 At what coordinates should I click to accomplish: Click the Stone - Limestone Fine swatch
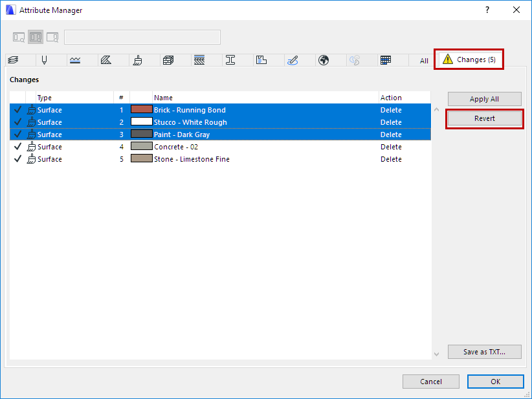click(142, 158)
